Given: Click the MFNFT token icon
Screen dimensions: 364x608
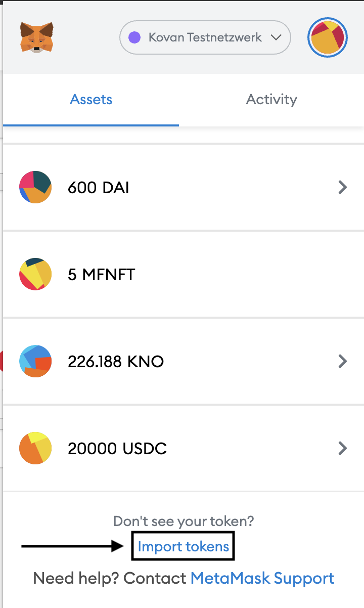Looking at the screenshot, I should 35,274.
